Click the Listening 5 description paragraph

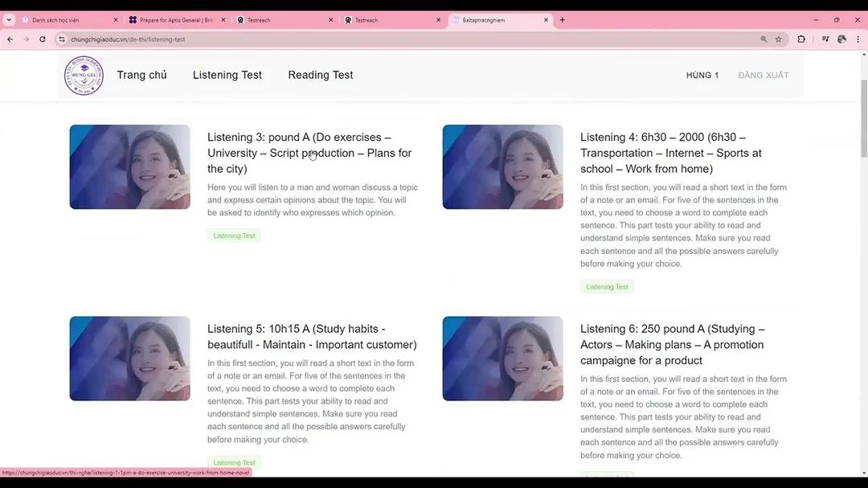click(311, 401)
